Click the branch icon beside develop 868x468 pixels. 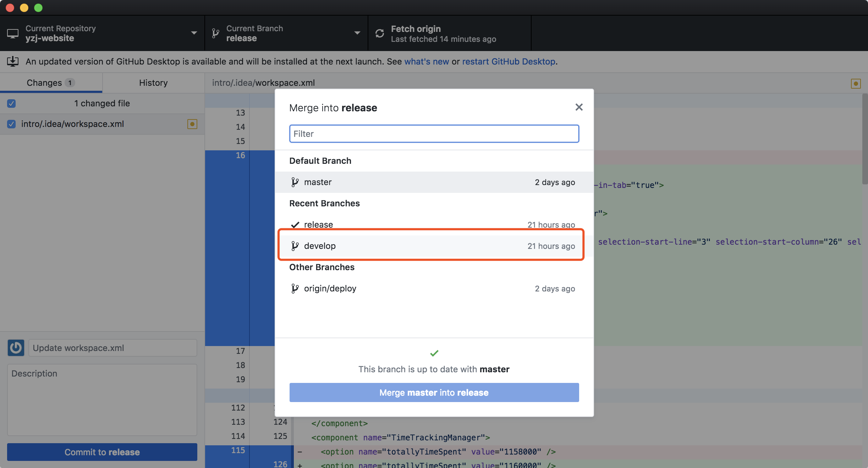coord(295,246)
